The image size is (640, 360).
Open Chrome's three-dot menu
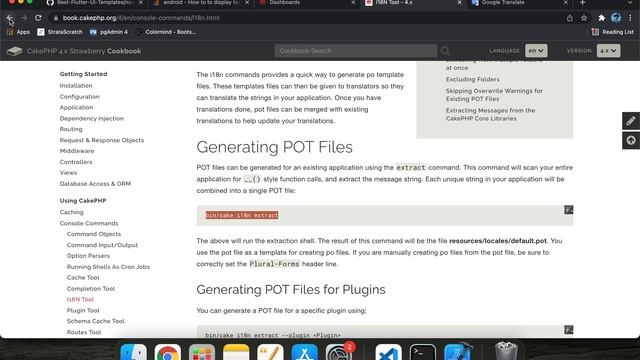coord(631,18)
